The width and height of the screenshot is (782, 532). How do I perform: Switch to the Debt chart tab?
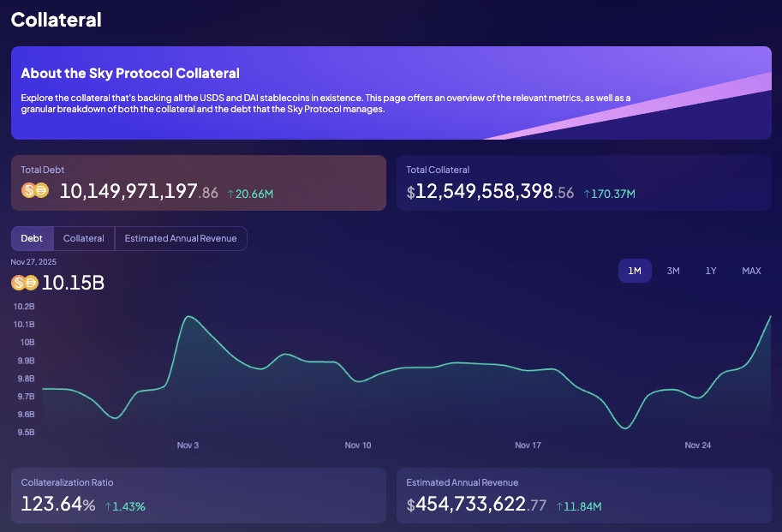32,238
